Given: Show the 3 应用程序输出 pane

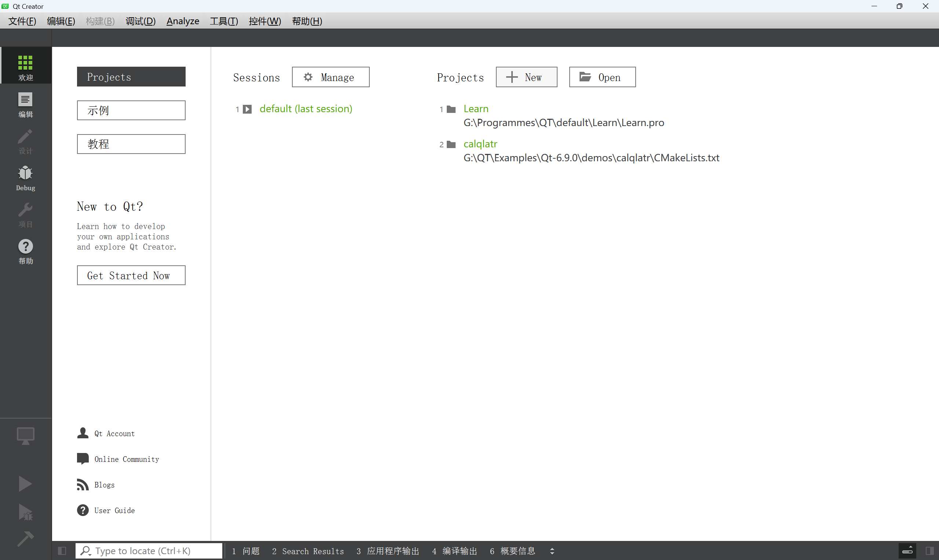Looking at the screenshot, I should tap(388, 551).
